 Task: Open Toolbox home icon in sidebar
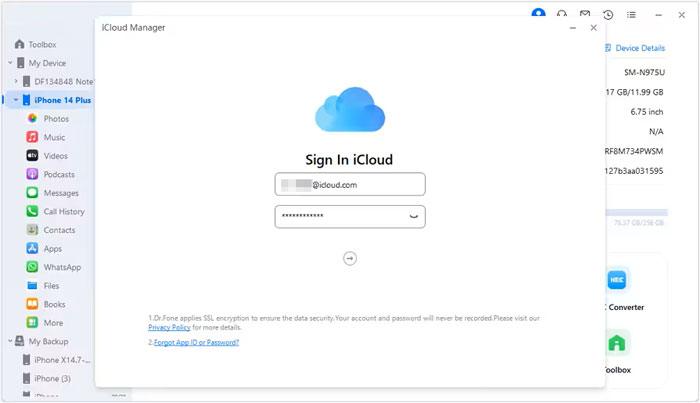[x=19, y=44]
